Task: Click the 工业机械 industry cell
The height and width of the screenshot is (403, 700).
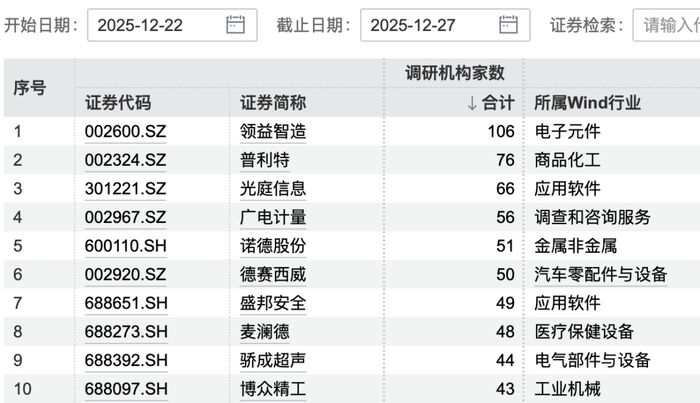Action: coord(567,389)
